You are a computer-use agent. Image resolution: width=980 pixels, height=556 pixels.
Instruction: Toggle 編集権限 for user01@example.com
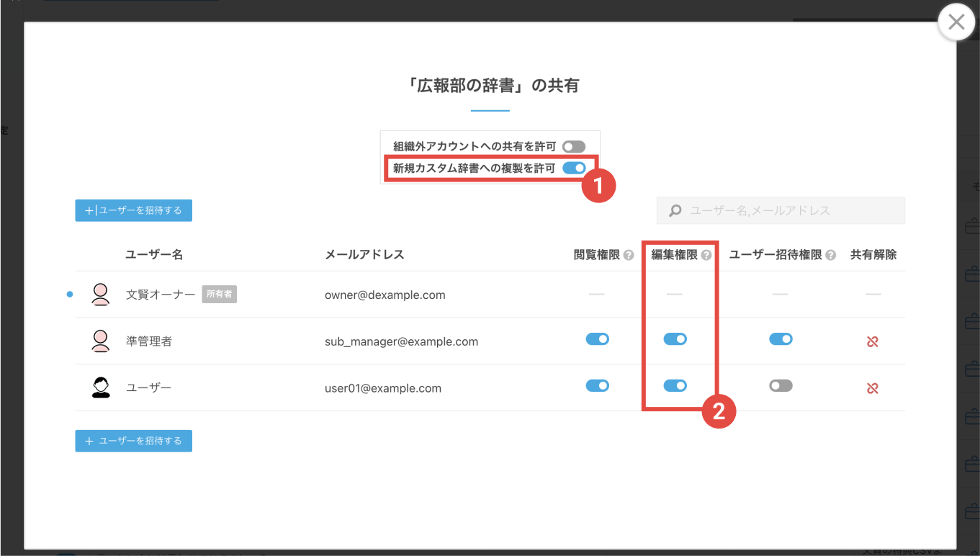coord(675,385)
